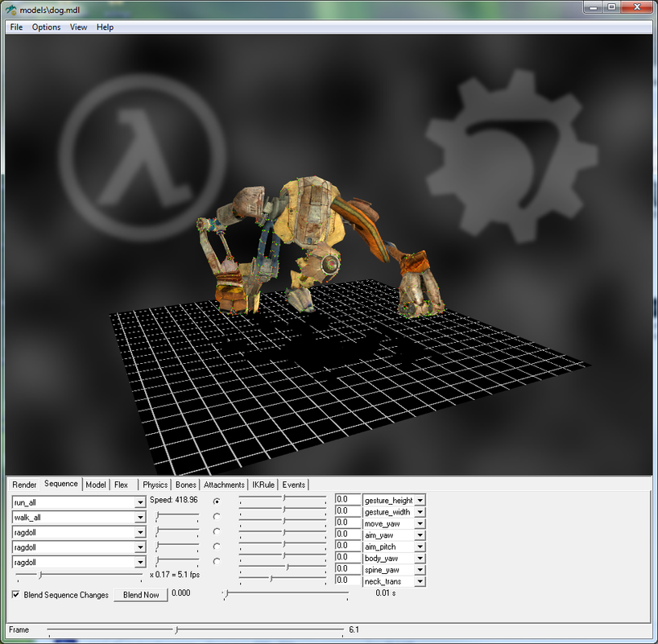Open the move_yaw parameter dropdown
Viewport: 658px width, 644px height.
(x=420, y=523)
